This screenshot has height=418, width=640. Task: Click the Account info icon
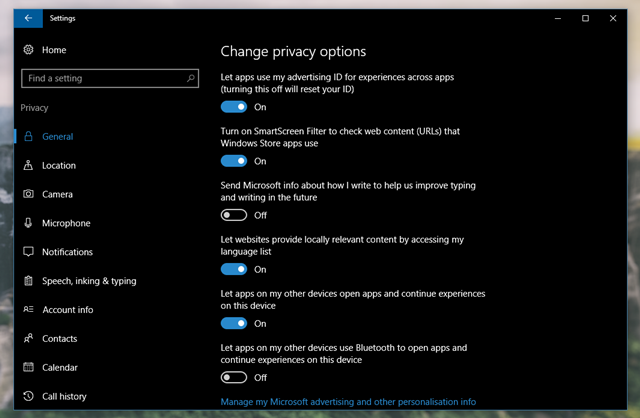(x=28, y=309)
